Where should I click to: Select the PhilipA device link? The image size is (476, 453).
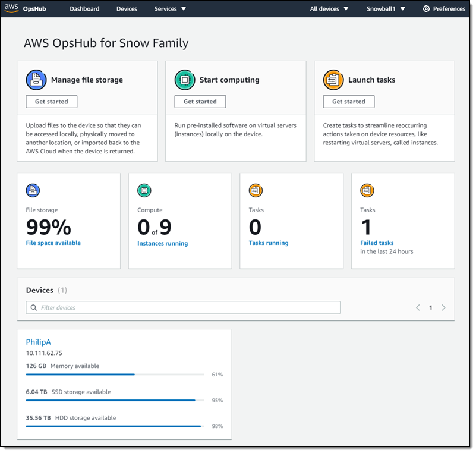[38, 342]
